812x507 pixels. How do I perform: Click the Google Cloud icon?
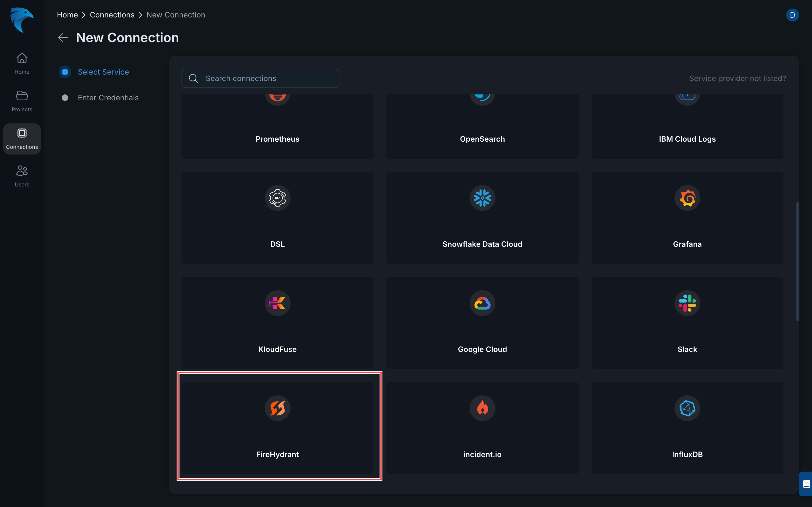click(482, 303)
